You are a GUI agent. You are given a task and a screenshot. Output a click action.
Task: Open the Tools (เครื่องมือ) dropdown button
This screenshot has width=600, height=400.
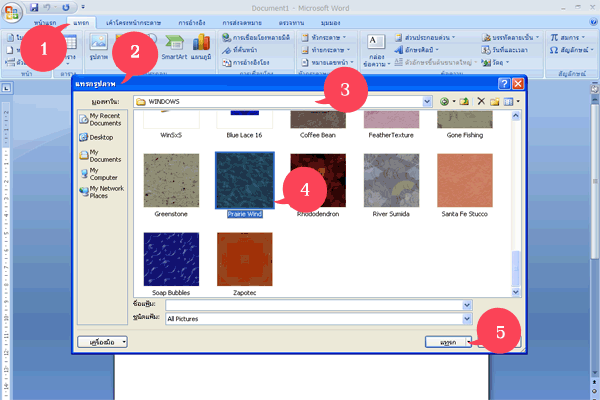(x=102, y=342)
